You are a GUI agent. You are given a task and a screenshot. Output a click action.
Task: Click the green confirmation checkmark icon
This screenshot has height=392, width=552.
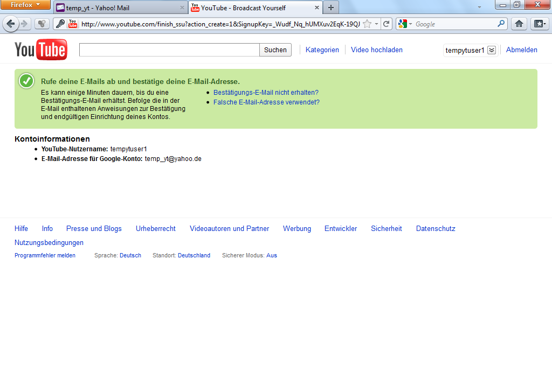25,81
